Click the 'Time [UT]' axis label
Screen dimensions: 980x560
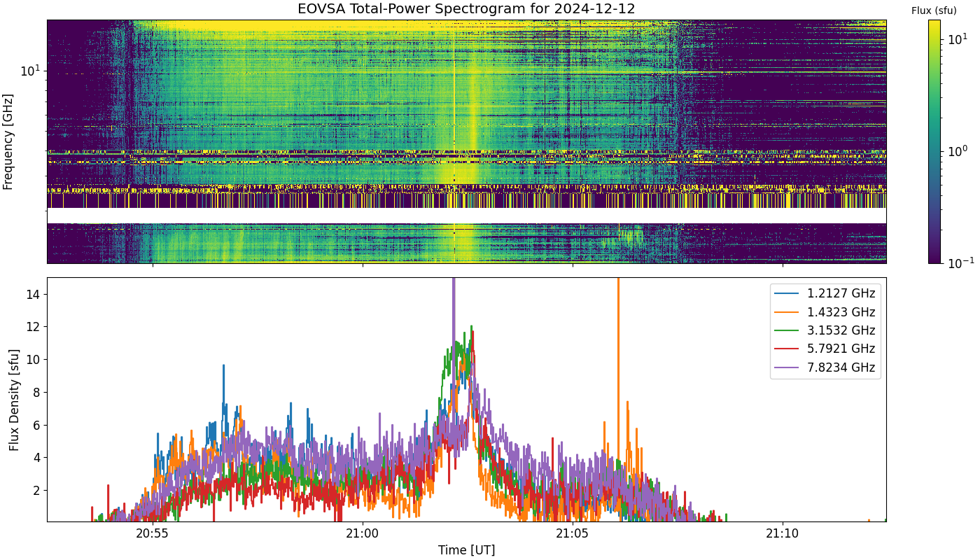click(466, 550)
